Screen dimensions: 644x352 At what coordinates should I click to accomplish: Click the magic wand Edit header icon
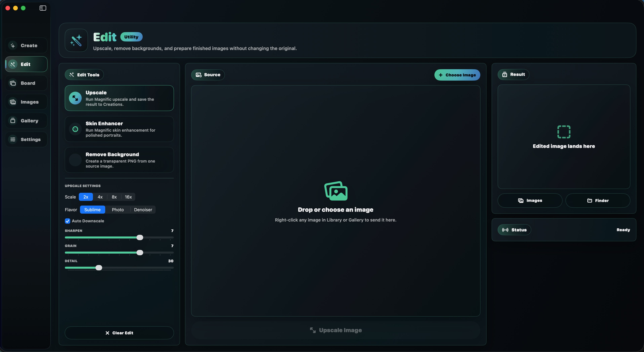coord(76,40)
